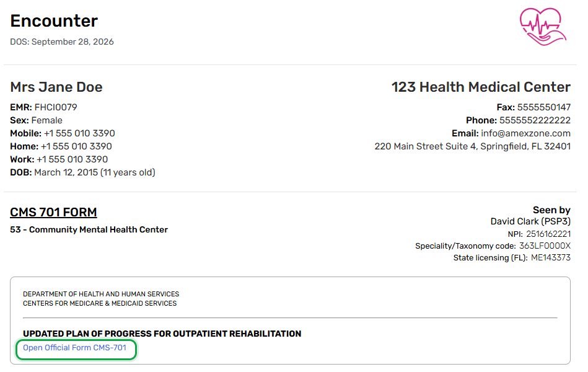Click clinic Phone 5555552222222
Screen dimensions: 588x372
(535, 120)
